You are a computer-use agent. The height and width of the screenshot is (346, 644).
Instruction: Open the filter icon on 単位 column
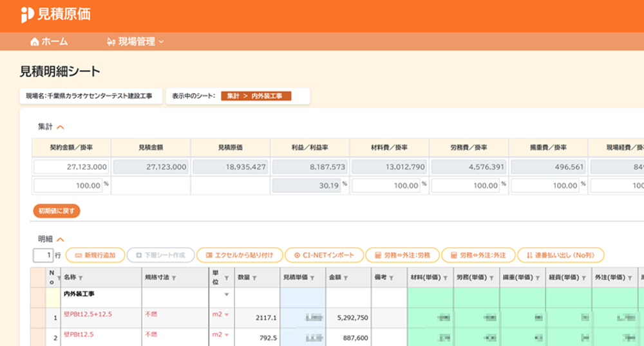click(227, 278)
